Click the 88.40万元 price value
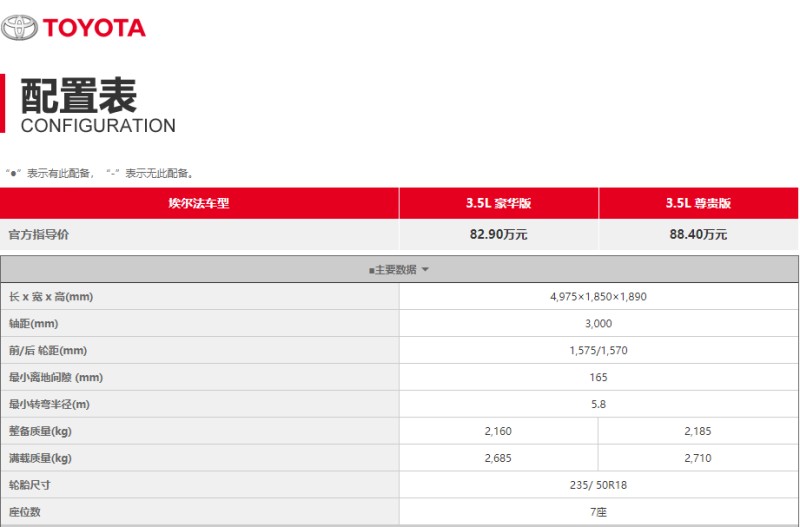The width and height of the screenshot is (800, 527). coord(698,234)
